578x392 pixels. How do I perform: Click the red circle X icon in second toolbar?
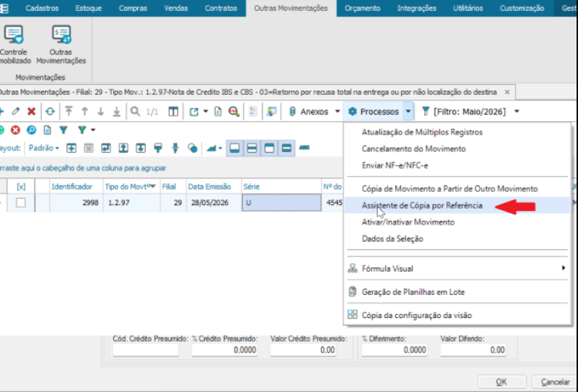[15, 130]
